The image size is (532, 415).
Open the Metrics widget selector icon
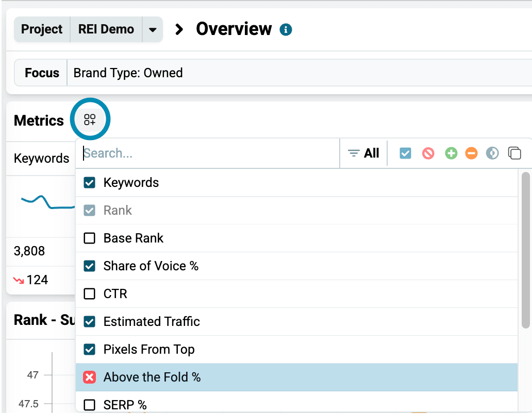coord(90,119)
